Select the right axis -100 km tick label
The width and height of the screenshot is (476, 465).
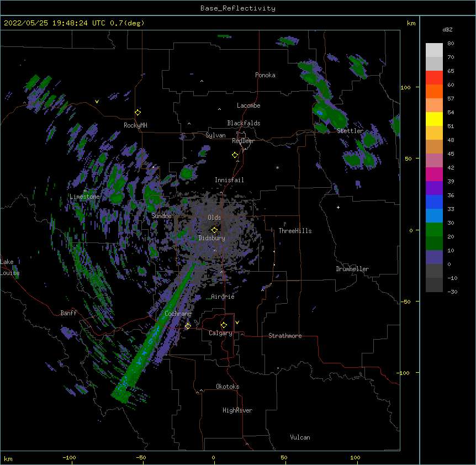pyautogui.click(x=404, y=373)
